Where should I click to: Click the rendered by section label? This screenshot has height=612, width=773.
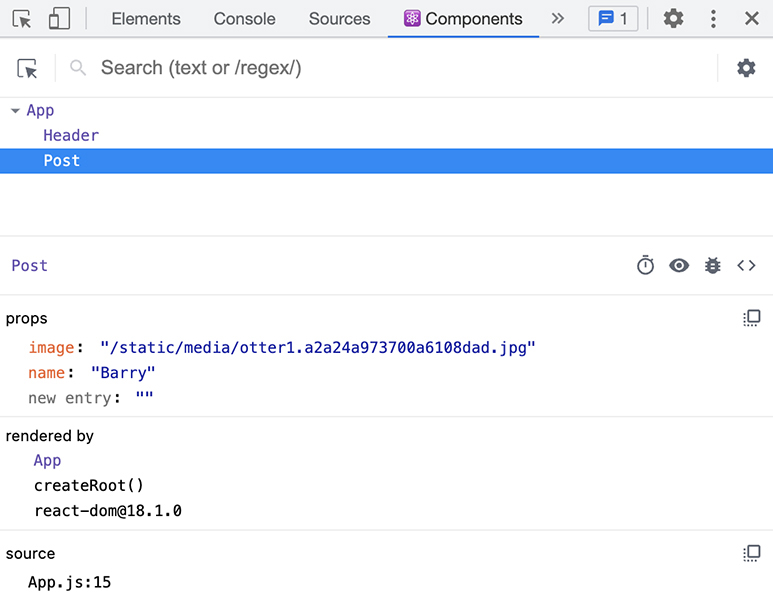click(x=49, y=436)
